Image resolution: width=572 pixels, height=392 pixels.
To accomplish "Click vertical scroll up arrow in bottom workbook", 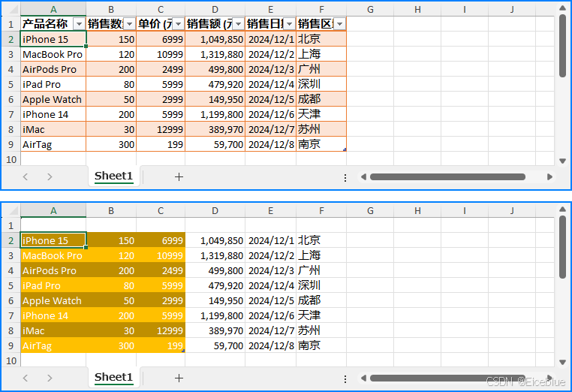I will (x=562, y=209).
